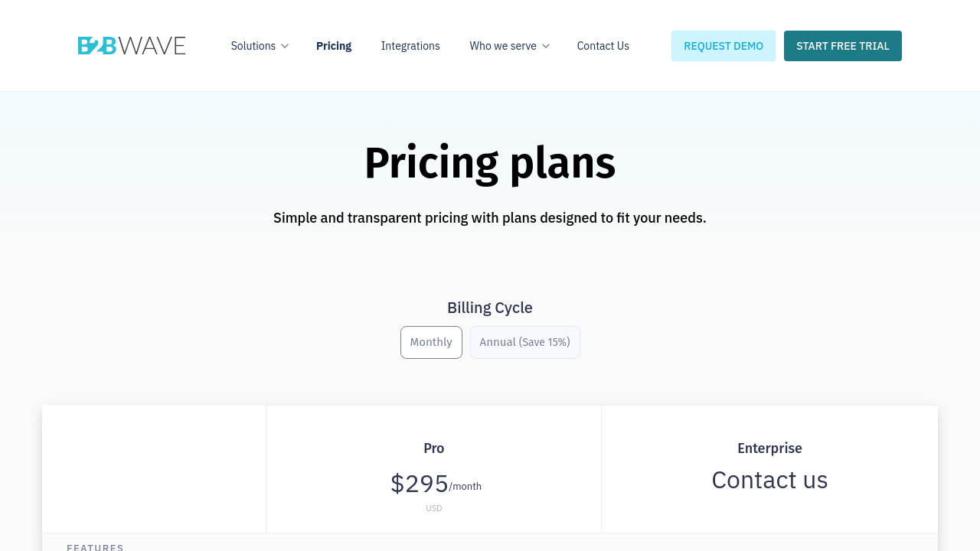Navigate to Contact Us in header
The image size is (980, 551).
603,46
